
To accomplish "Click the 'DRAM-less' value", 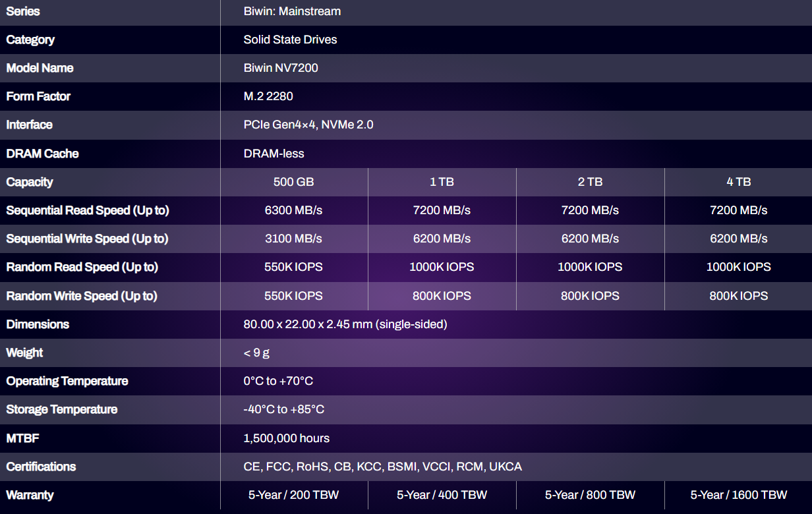I will coord(274,154).
